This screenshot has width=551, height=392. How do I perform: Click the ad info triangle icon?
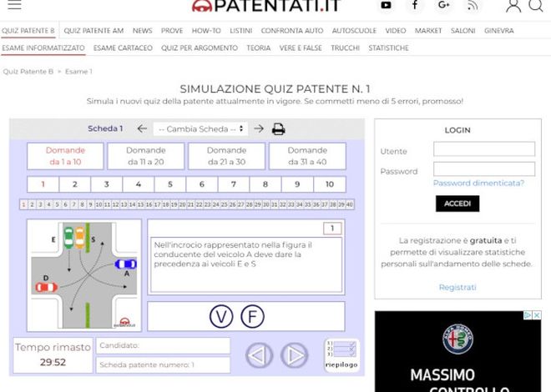(528, 315)
